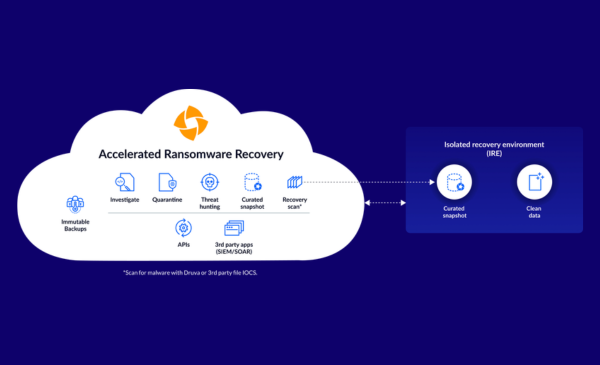Click the APIs gear icon
The height and width of the screenshot is (365, 600).
184,228
